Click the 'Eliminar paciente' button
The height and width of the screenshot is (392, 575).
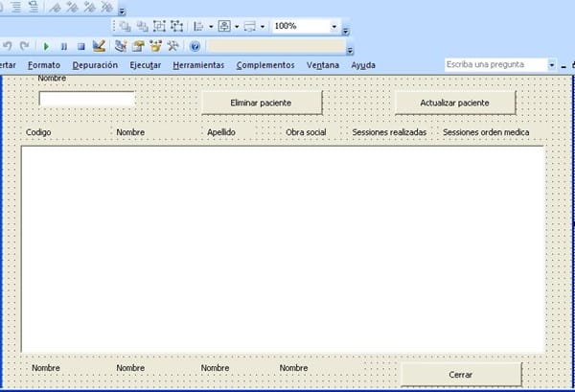coord(262,102)
